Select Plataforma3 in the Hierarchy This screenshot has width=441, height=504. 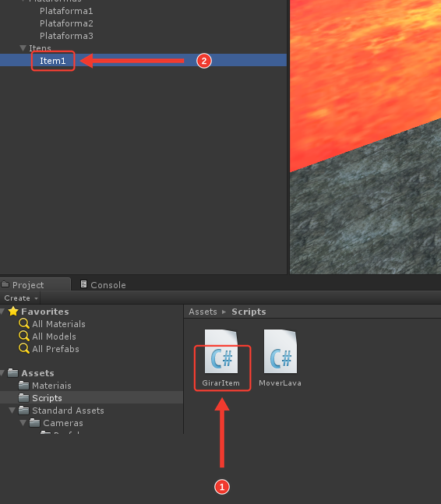[x=66, y=36]
